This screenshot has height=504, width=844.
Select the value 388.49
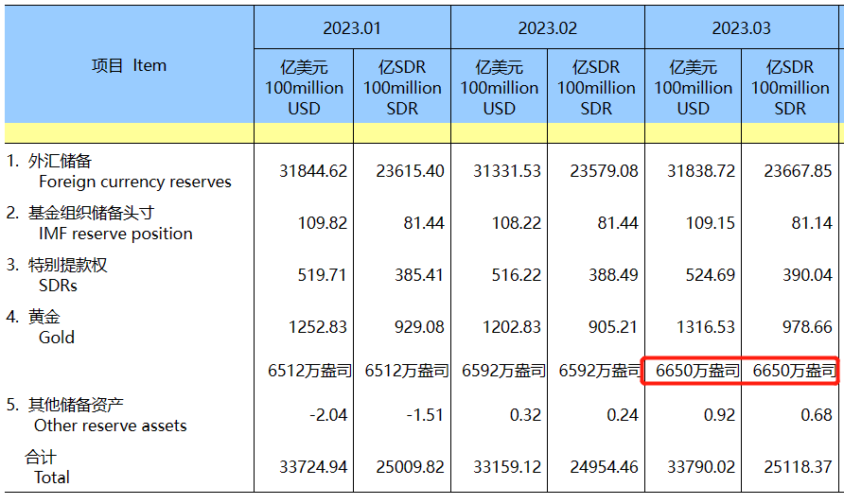pos(613,275)
